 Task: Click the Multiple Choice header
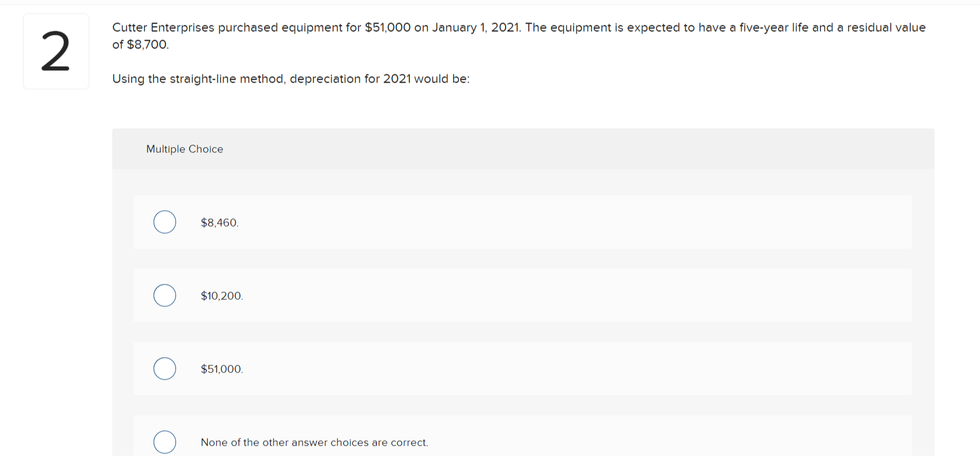click(185, 149)
